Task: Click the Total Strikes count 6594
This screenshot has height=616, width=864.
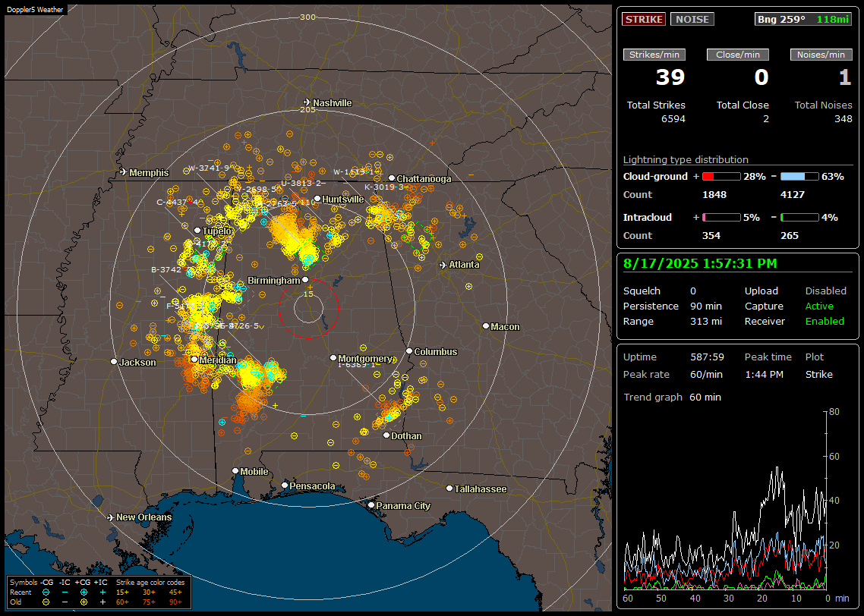Action: click(673, 119)
